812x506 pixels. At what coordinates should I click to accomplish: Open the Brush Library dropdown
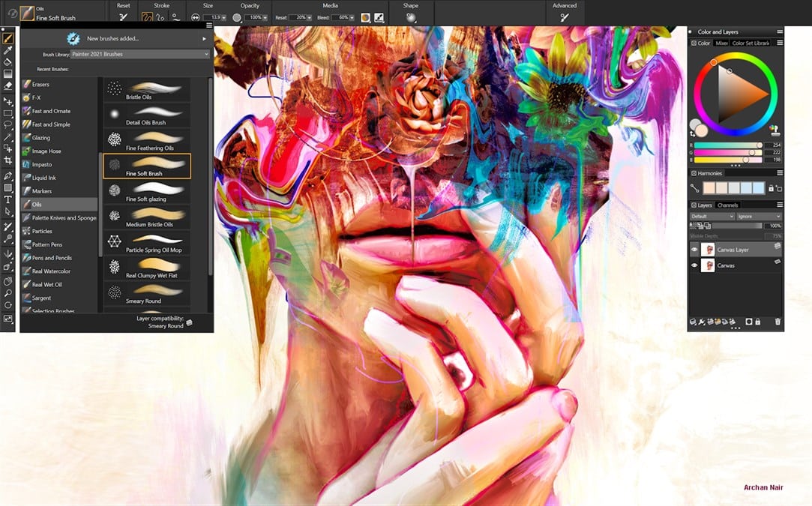(x=140, y=54)
